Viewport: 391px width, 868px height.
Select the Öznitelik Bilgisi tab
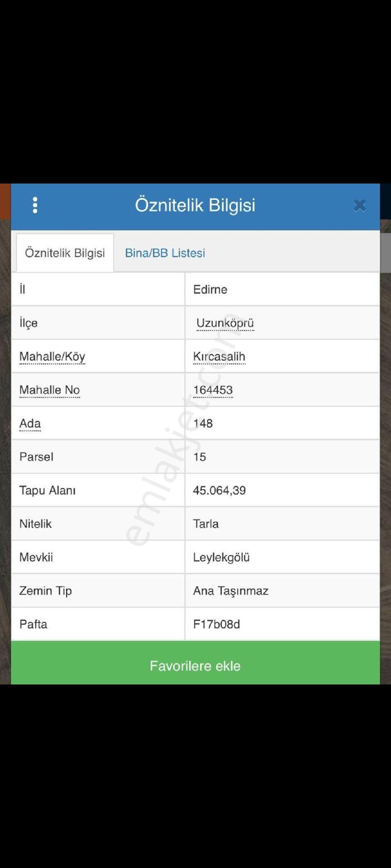click(65, 253)
